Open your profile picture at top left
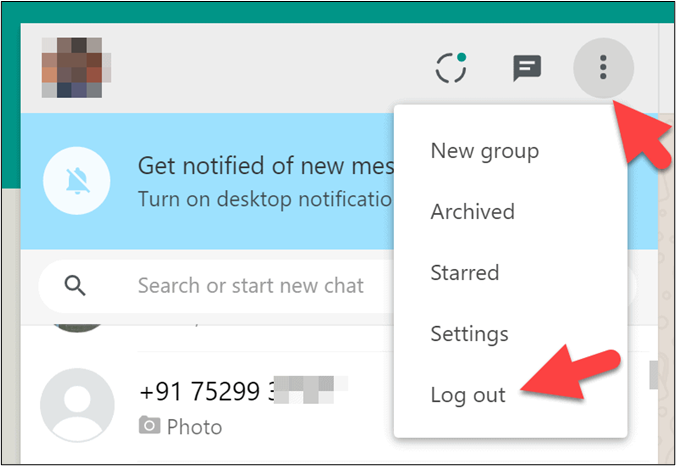This screenshot has width=676, height=466. [x=76, y=68]
